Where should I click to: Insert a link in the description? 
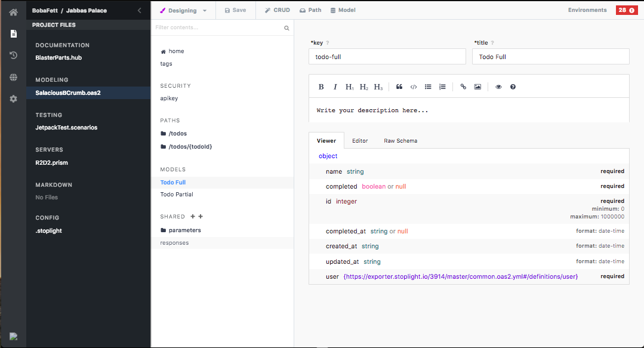click(463, 87)
